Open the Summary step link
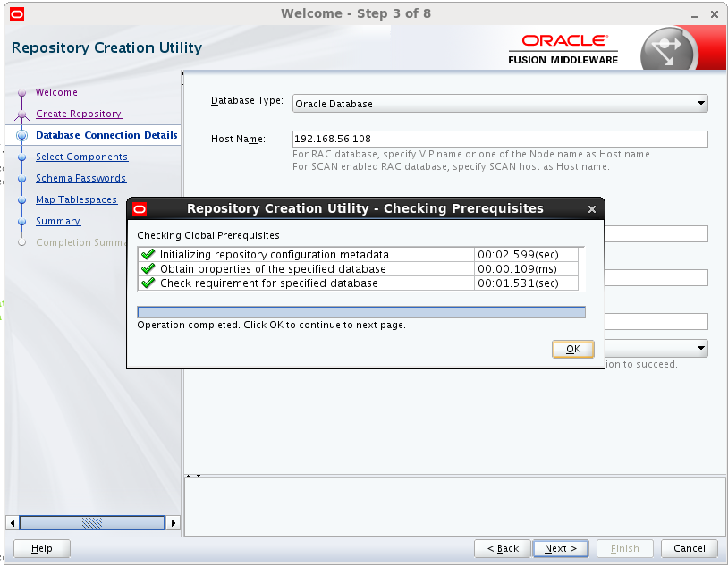 click(58, 221)
